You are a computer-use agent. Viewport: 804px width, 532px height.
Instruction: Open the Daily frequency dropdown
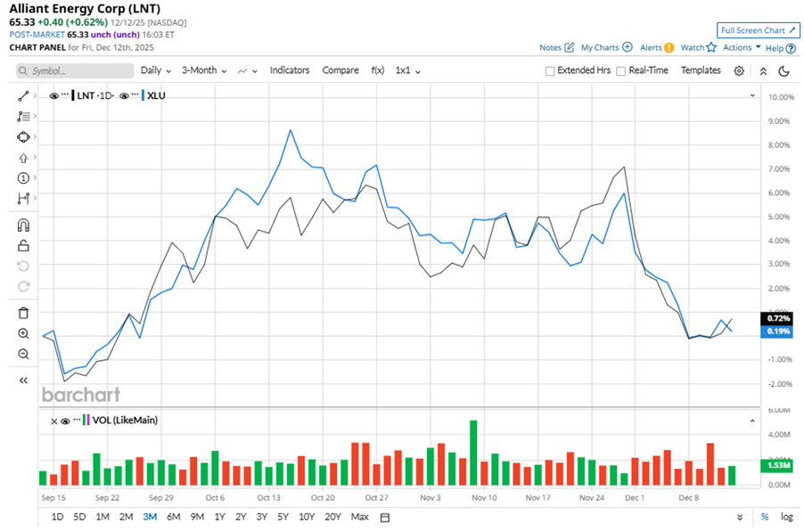(x=156, y=70)
